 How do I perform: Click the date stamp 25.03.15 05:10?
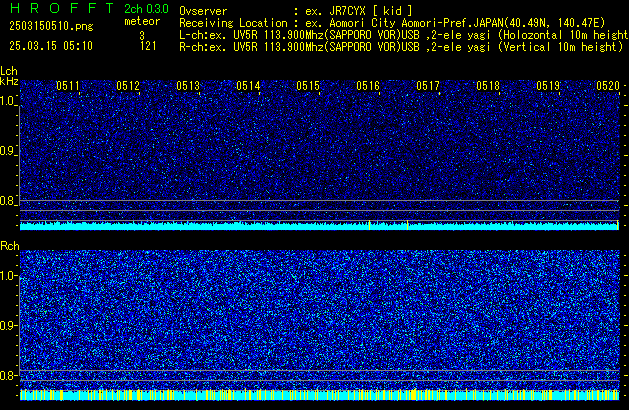coord(51,46)
